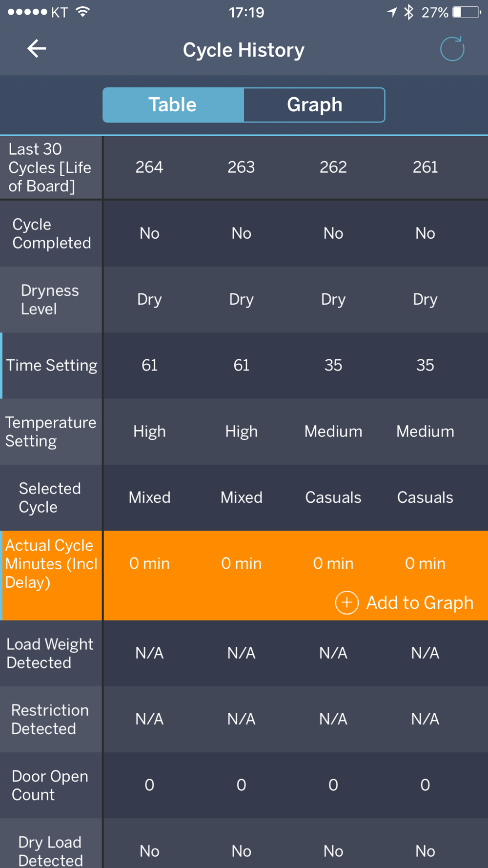This screenshot has width=488, height=868.
Task: Tap cycle number 264 column header
Action: click(149, 167)
